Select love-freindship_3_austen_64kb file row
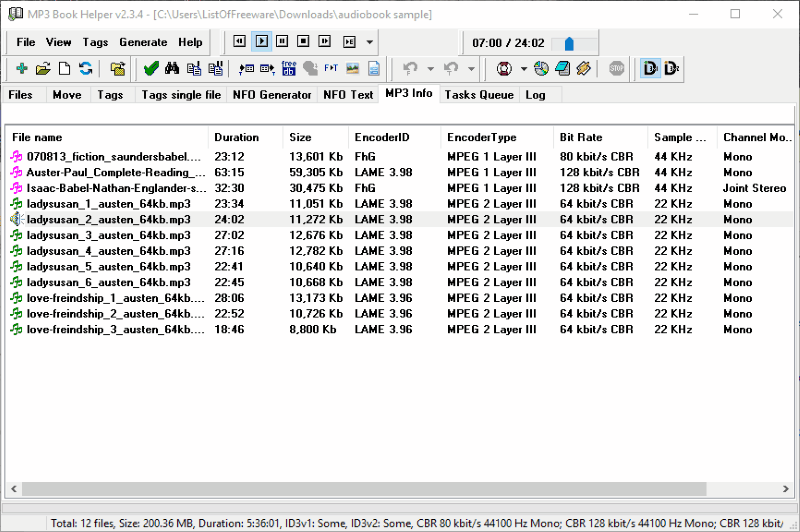 click(x=400, y=330)
